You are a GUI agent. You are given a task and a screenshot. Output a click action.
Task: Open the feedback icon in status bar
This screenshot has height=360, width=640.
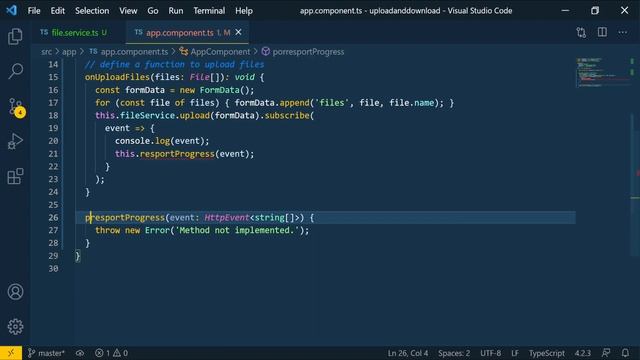pos(606,353)
